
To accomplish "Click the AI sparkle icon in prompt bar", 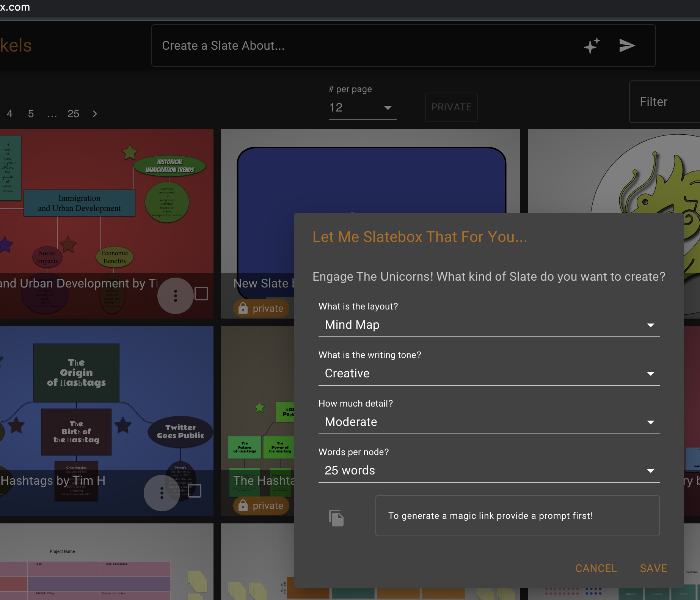I will (592, 46).
